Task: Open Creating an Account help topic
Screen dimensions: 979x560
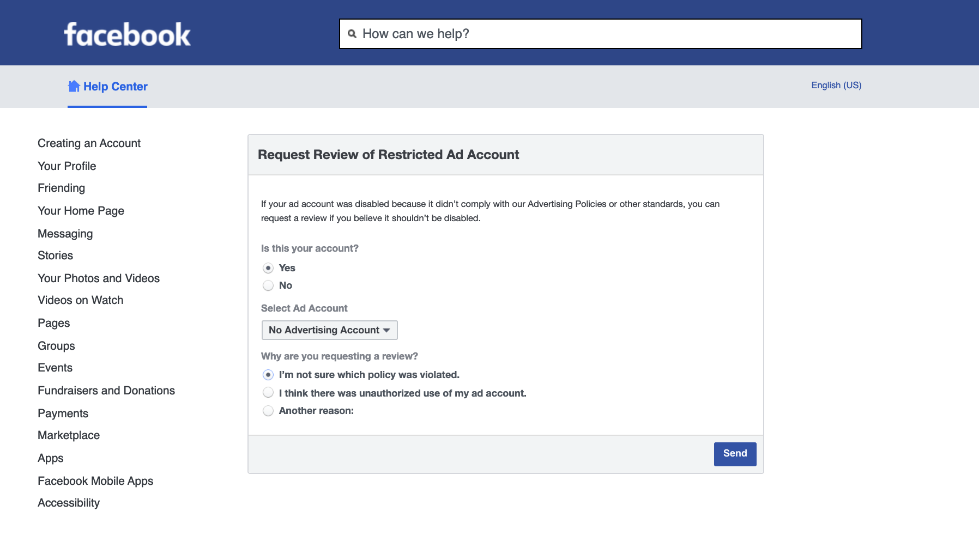Action: tap(89, 143)
